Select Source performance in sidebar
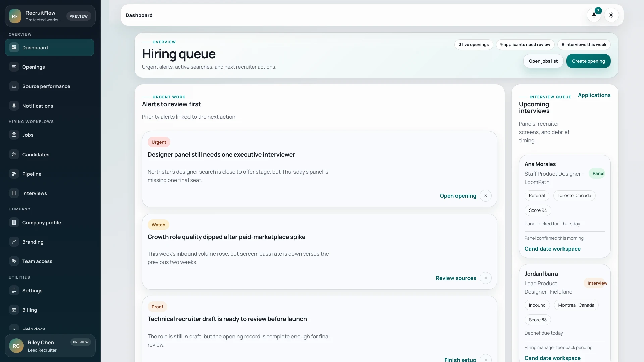The height and width of the screenshot is (362, 644). tap(49, 86)
